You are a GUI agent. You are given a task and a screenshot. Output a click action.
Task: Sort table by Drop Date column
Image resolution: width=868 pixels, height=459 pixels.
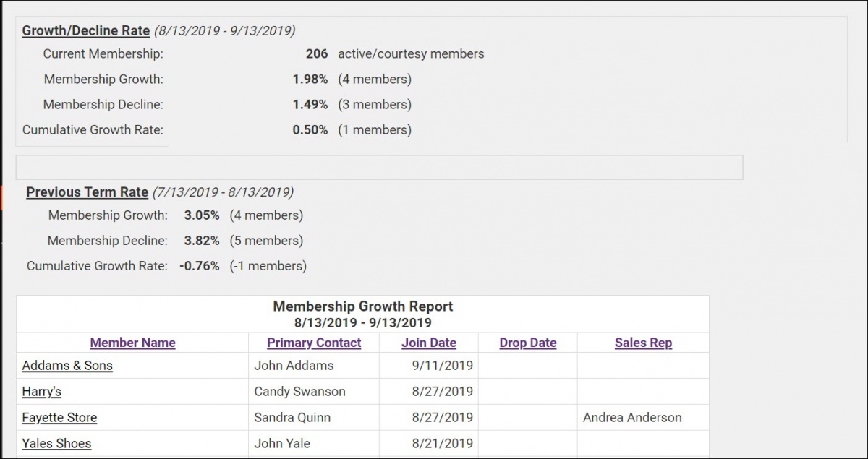528,343
